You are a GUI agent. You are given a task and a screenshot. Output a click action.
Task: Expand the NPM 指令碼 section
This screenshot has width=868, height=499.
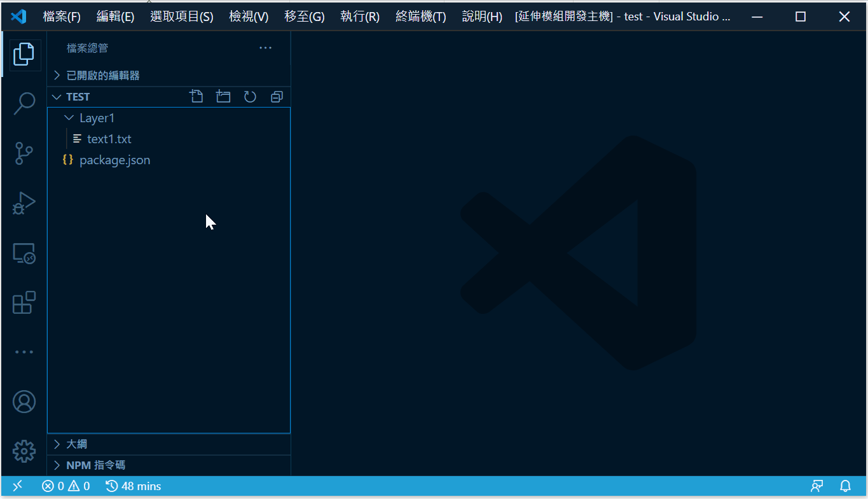[x=169, y=465]
